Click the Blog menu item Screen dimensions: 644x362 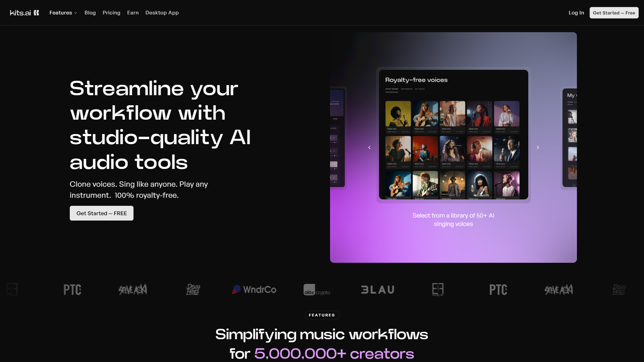90,12
